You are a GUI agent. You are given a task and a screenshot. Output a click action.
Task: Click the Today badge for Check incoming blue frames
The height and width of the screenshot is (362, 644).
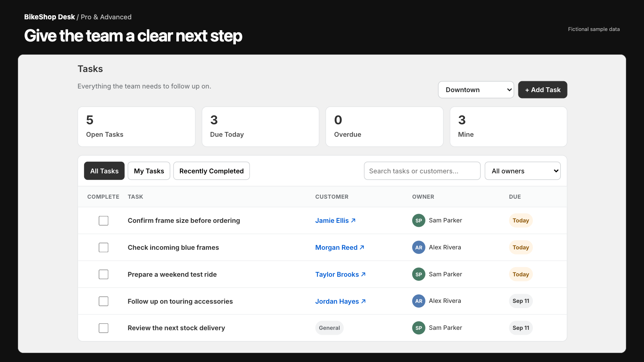pyautogui.click(x=521, y=247)
